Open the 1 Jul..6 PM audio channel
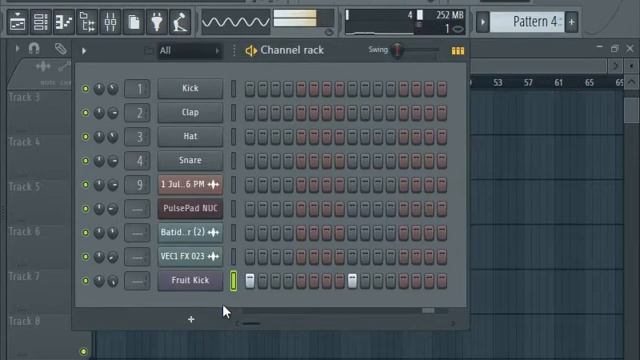Image resolution: width=640 pixels, height=360 pixels. click(x=190, y=184)
